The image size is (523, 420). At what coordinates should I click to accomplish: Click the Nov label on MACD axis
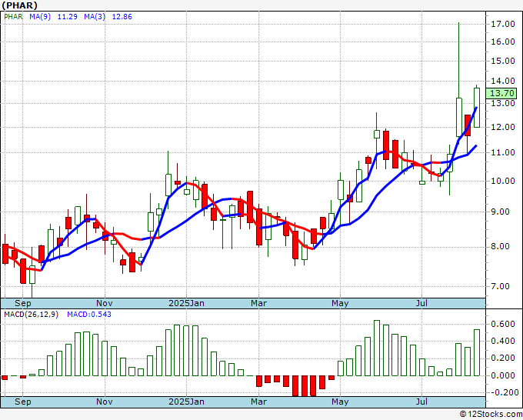tap(105, 402)
